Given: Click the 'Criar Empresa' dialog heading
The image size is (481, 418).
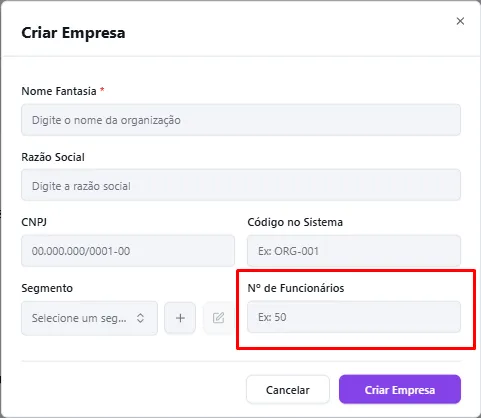Looking at the screenshot, I should 73,33.
